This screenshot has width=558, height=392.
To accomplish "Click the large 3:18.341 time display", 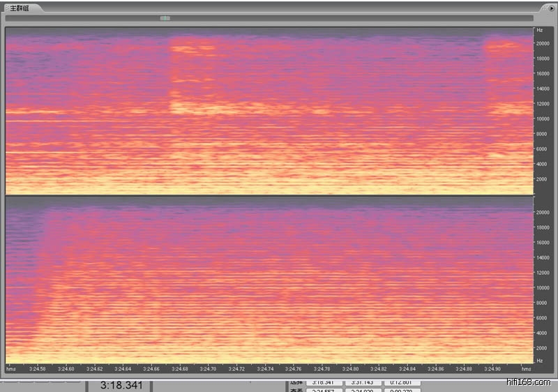I will tap(121, 384).
